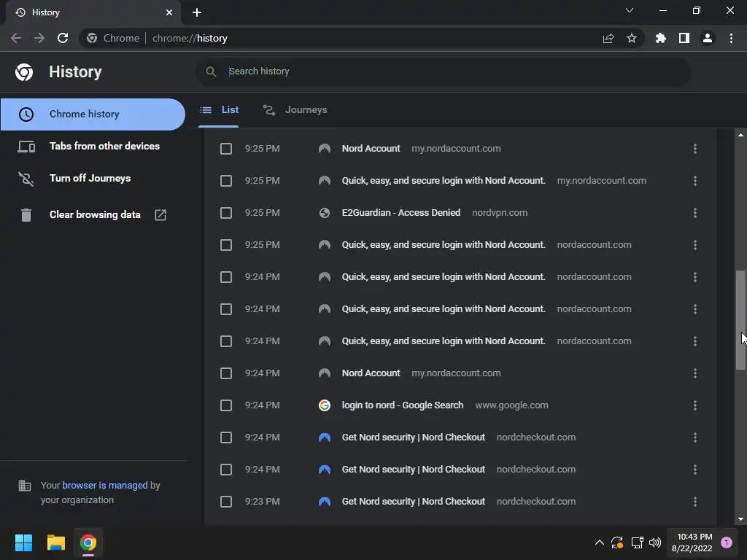Open actions menu for 9:25 PM nordaccount.com Quick login
747x560 pixels.
(695, 245)
